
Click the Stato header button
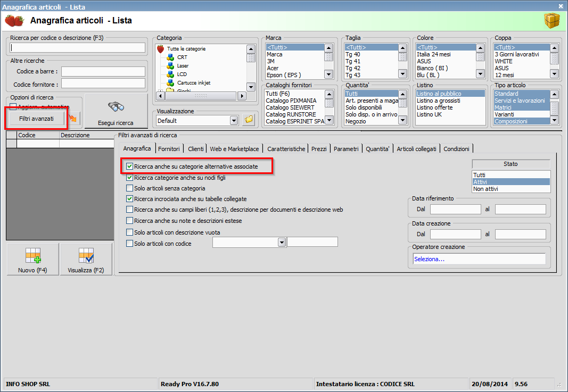[511, 164]
